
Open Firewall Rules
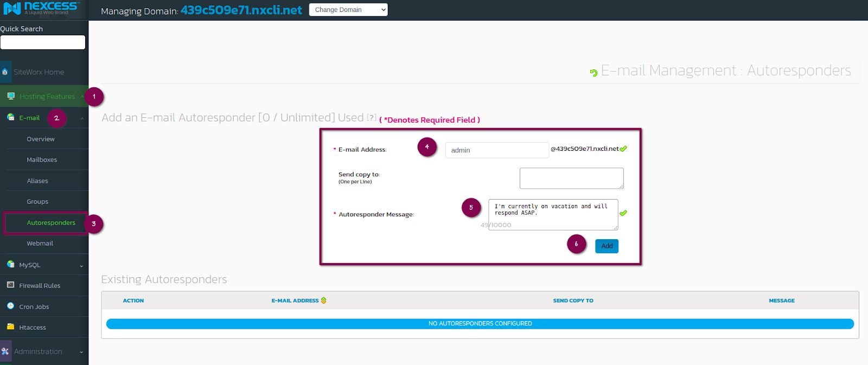click(x=40, y=286)
